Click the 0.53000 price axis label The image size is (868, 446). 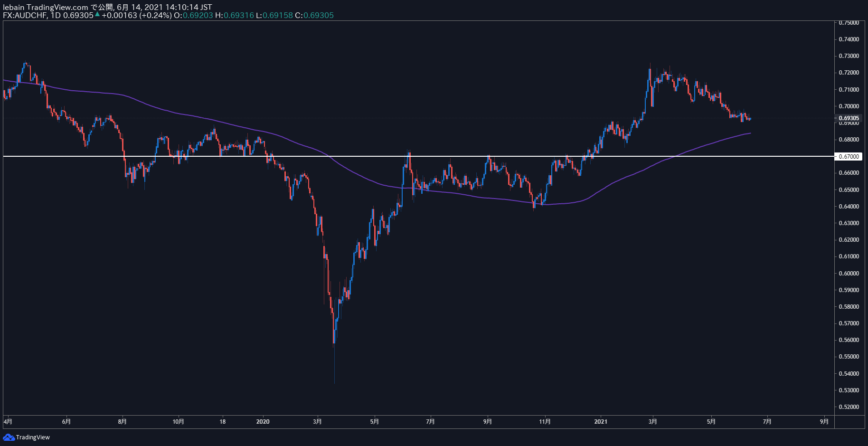(849, 390)
